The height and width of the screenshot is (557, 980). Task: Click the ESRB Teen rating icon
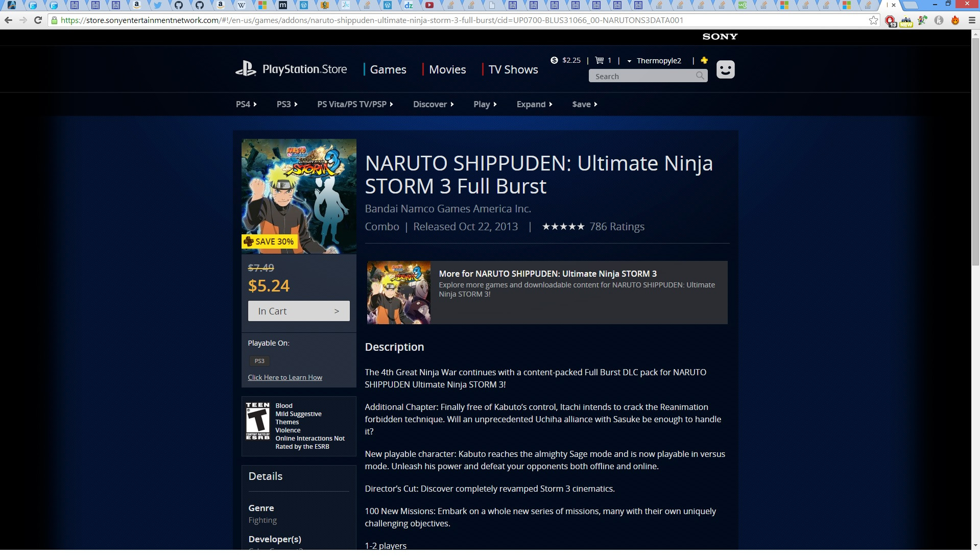tap(257, 421)
